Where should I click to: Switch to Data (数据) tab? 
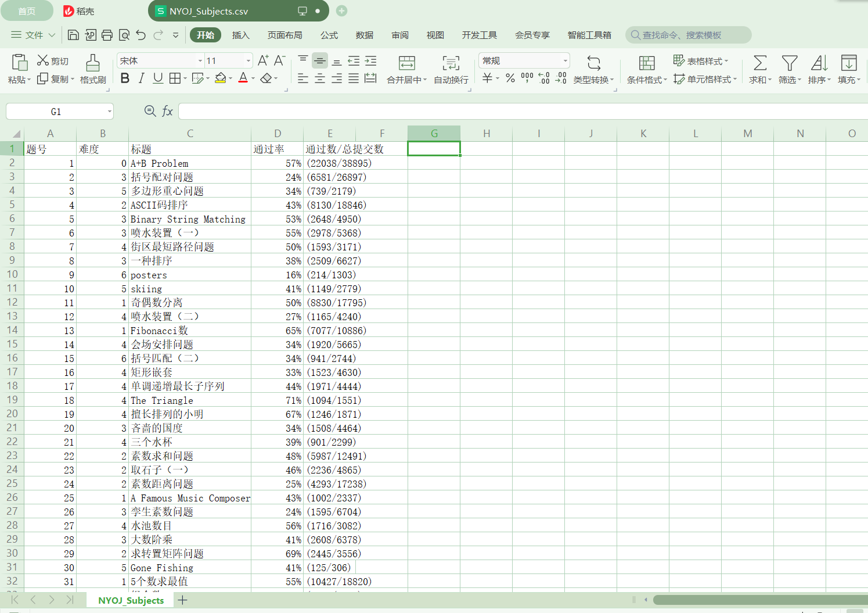365,35
